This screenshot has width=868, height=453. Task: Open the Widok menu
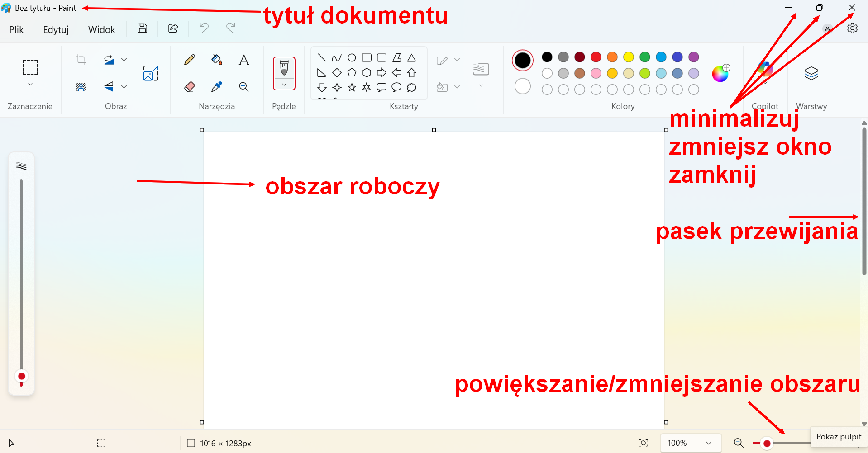pos(101,29)
